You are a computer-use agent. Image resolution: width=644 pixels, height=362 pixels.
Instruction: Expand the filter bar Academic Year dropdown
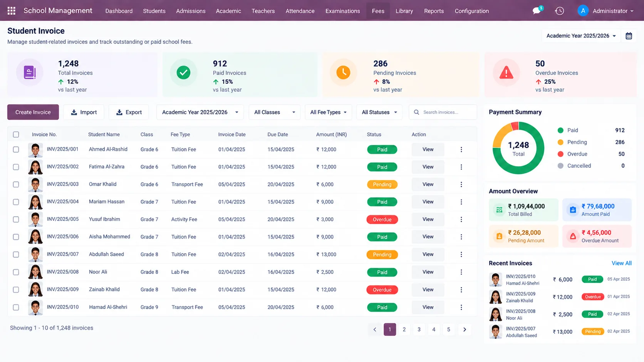tap(200, 112)
